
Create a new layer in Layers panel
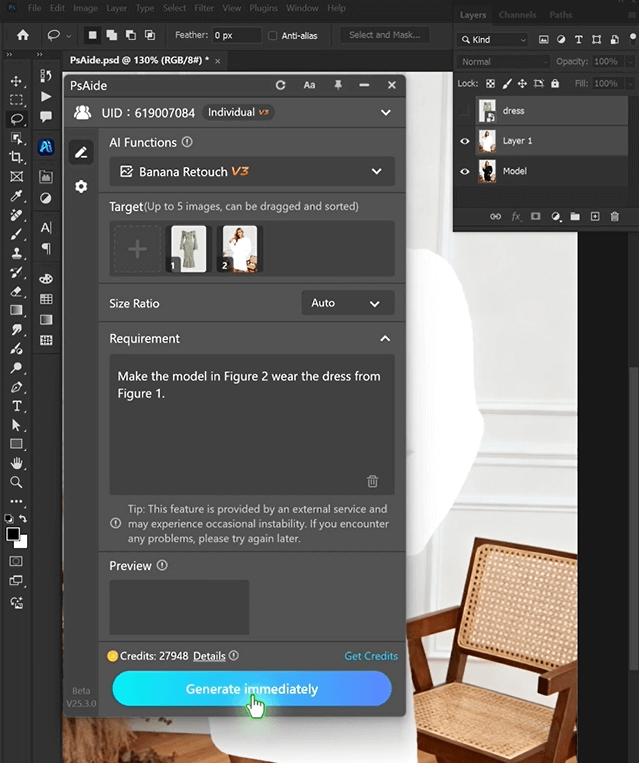coord(595,217)
